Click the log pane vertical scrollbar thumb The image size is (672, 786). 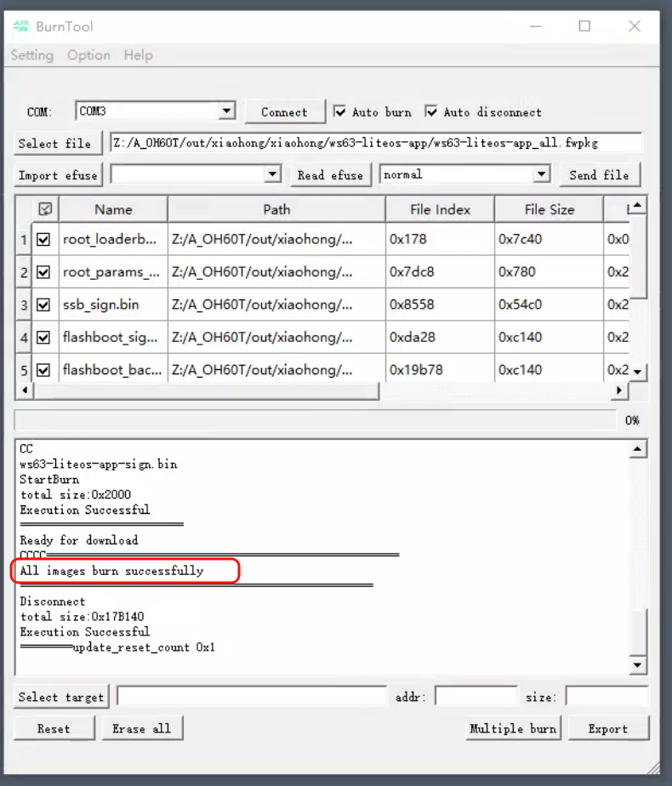637,631
